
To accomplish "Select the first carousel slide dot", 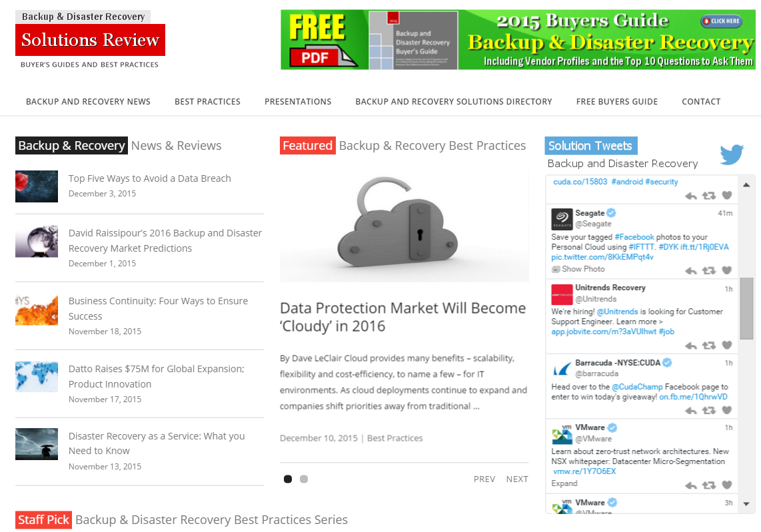I will click(288, 479).
